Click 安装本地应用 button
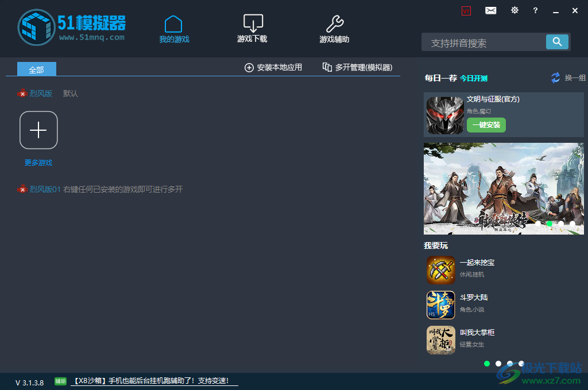588x390 pixels. pyautogui.click(x=273, y=68)
